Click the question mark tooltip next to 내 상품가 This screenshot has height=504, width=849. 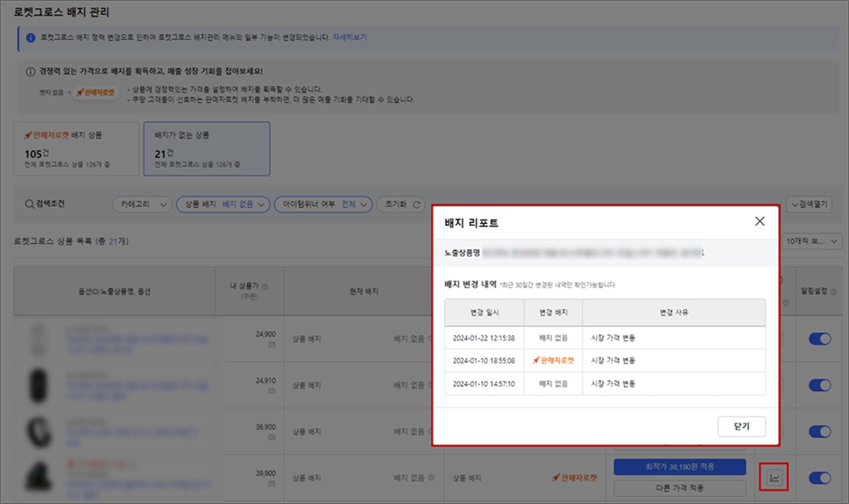(x=265, y=286)
